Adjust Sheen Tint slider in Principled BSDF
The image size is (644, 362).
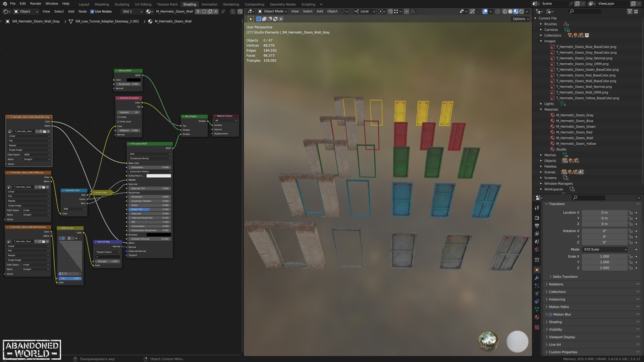pyautogui.click(x=149, y=209)
